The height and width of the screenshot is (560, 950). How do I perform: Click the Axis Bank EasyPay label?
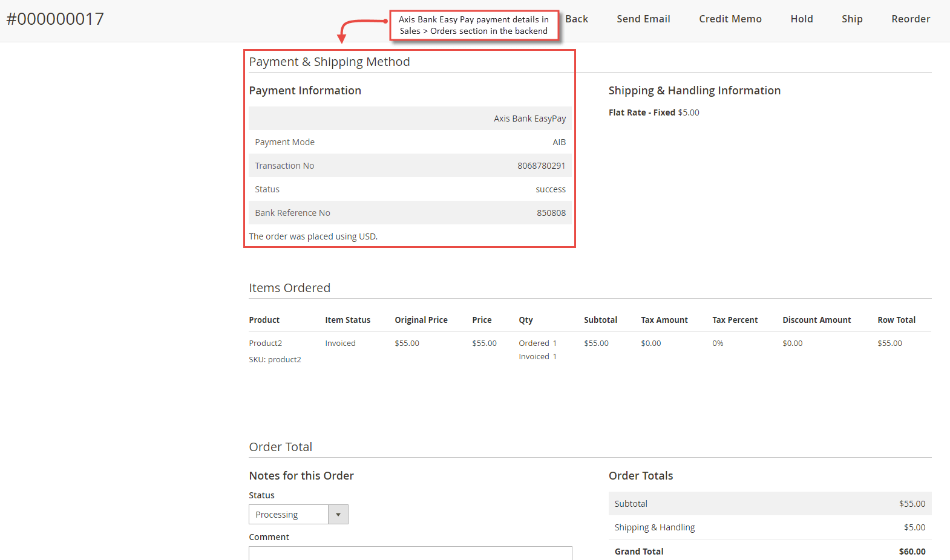point(529,119)
